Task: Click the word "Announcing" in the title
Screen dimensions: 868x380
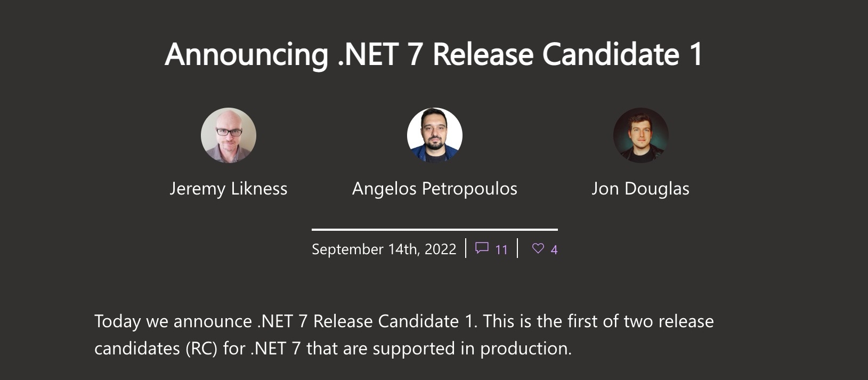Action: click(x=247, y=54)
